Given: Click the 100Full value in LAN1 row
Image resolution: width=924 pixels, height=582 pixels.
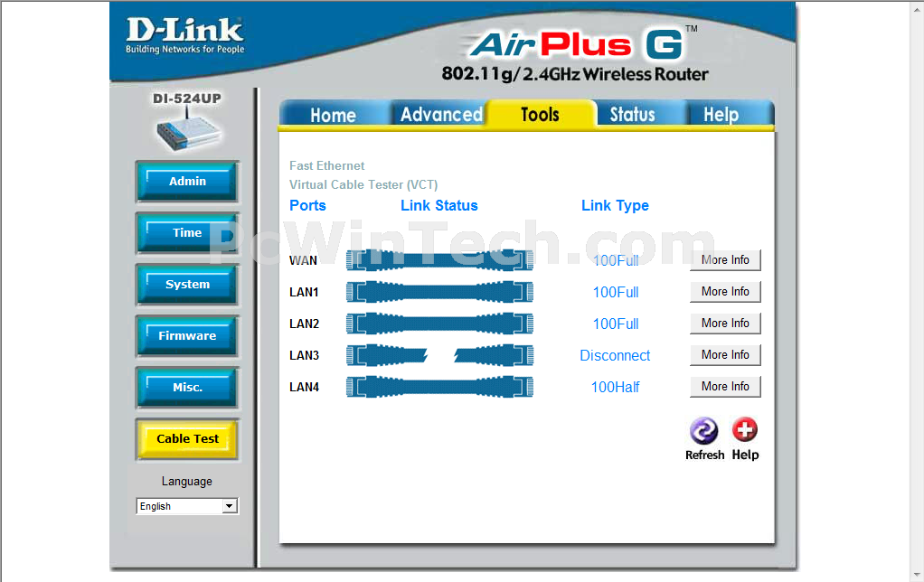Looking at the screenshot, I should (615, 292).
